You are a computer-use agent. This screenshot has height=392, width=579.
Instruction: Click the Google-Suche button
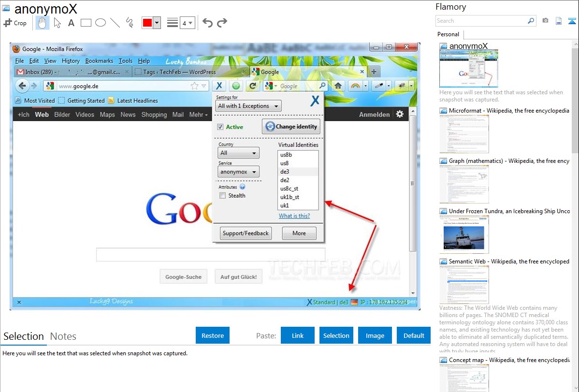click(184, 277)
